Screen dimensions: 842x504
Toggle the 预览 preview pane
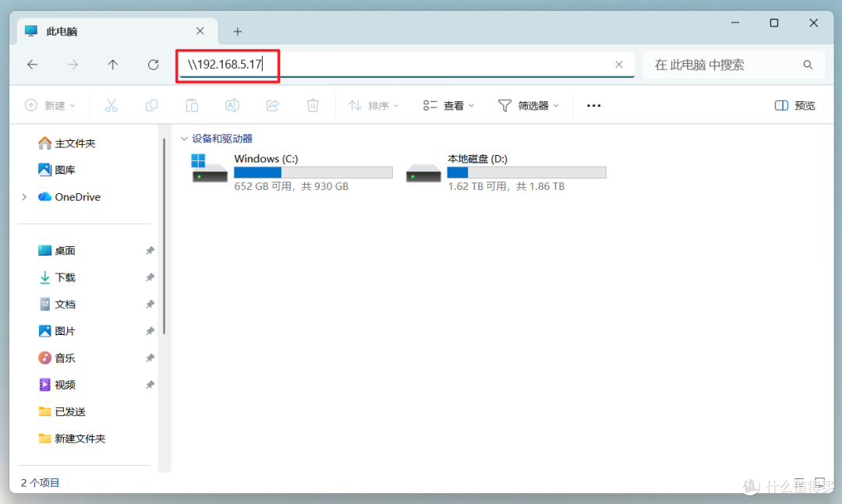point(794,106)
